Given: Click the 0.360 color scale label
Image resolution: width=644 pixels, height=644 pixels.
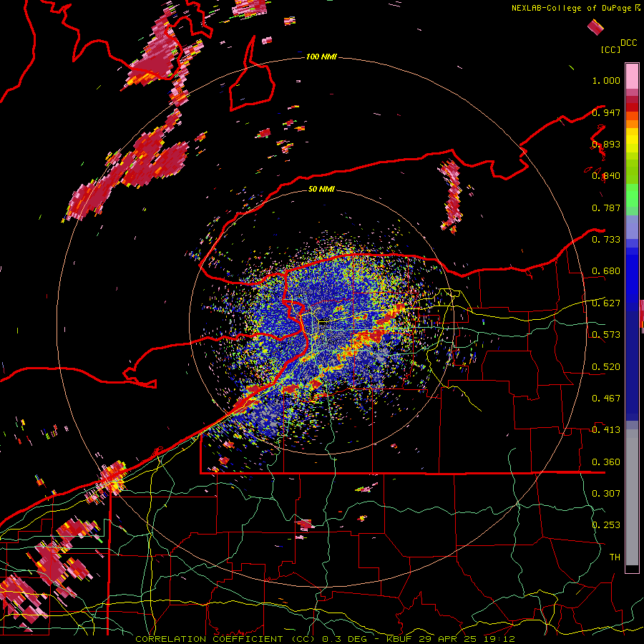Looking at the screenshot, I should [x=606, y=462].
